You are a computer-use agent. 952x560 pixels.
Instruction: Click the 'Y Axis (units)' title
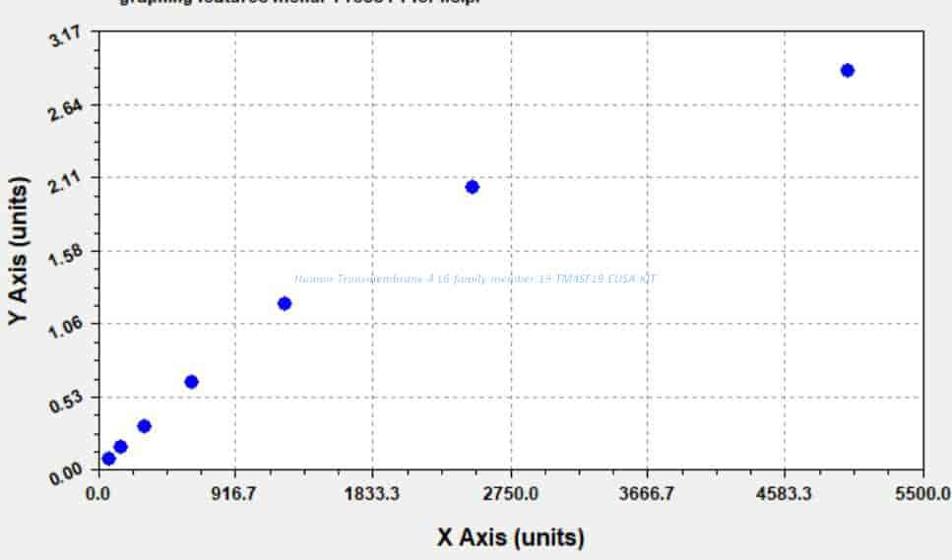click(x=19, y=251)
